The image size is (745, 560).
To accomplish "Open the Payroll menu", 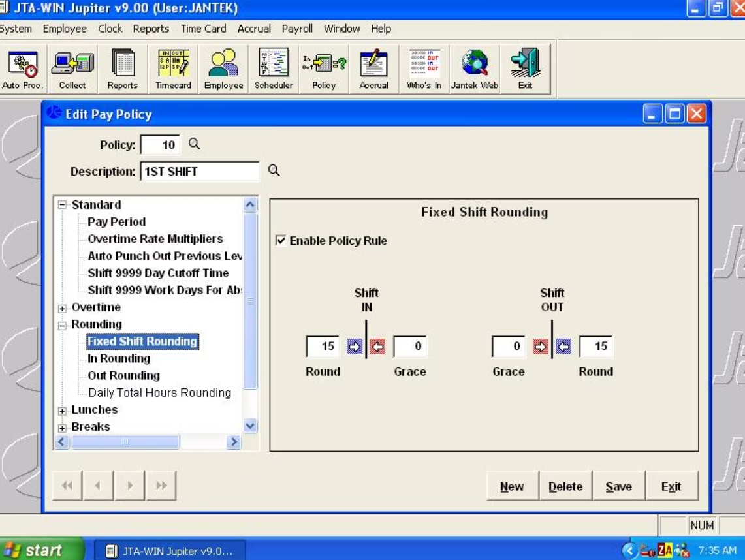I will (297, 29).
